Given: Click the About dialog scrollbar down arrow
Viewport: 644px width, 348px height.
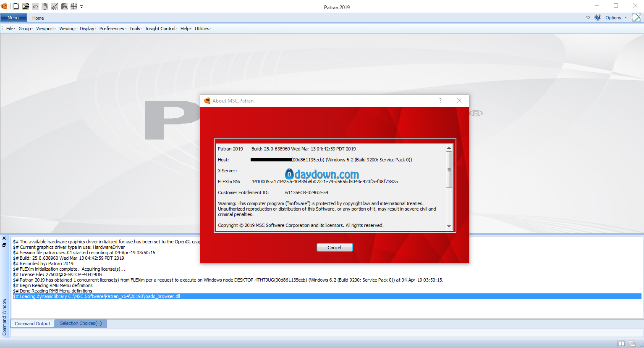Looking at the screenshot, I should tap(449, 226).
